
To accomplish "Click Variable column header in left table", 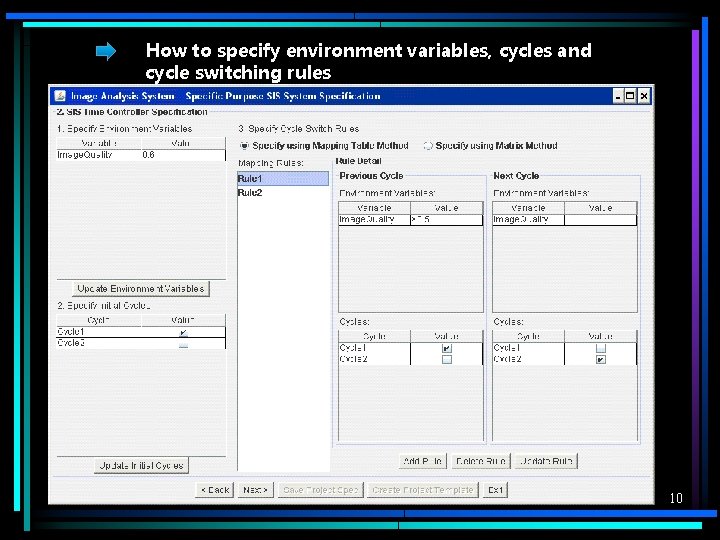I will [99, 143].
